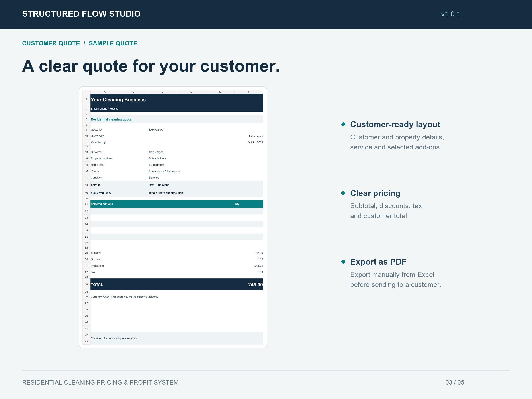The image size is (532, 399).
Task: Select the 'Residential cleaning quote' cell
Action: click(x=111, y=119)
